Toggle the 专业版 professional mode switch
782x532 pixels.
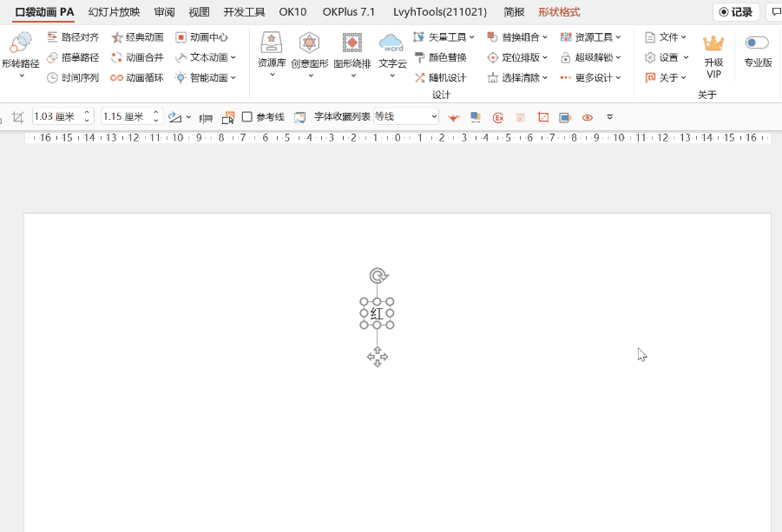click(757, 43)
